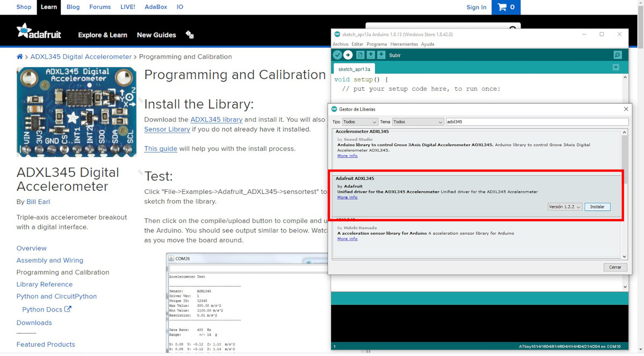Open Python Docs in sidebar
The width and height of the screenshot is (644, 356).
click(42, 309)
